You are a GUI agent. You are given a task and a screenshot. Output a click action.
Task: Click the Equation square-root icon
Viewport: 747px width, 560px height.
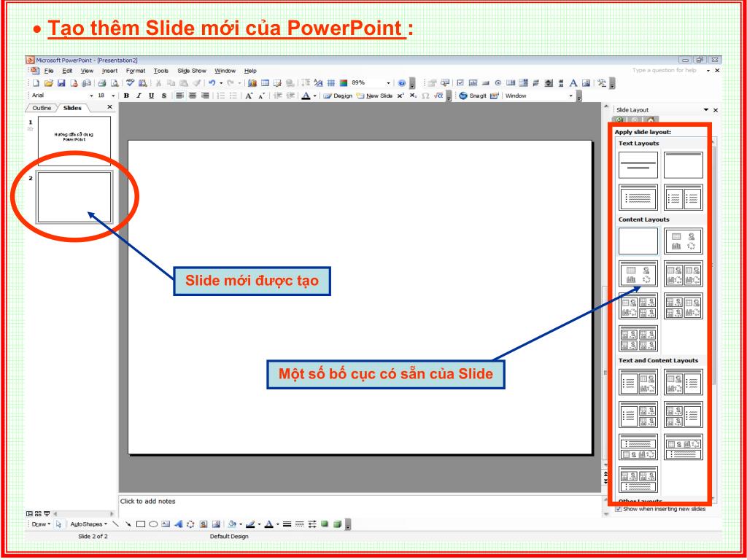point(438,96)
